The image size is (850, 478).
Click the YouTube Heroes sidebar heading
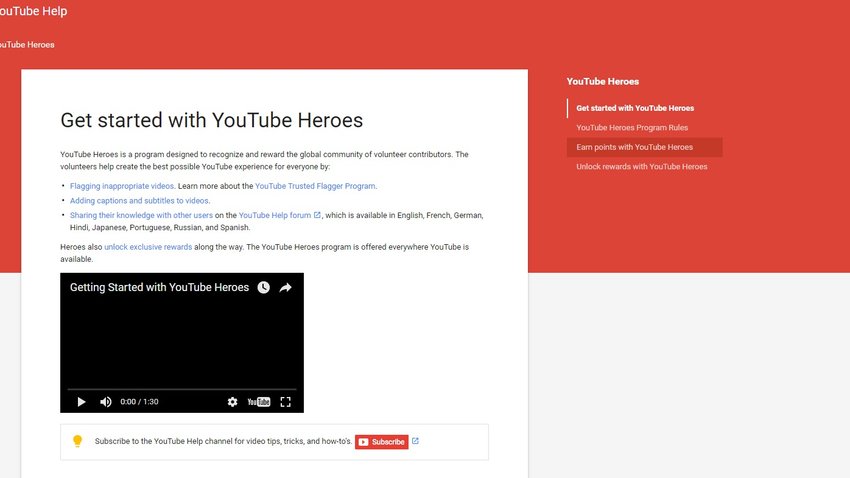[603, 81]
